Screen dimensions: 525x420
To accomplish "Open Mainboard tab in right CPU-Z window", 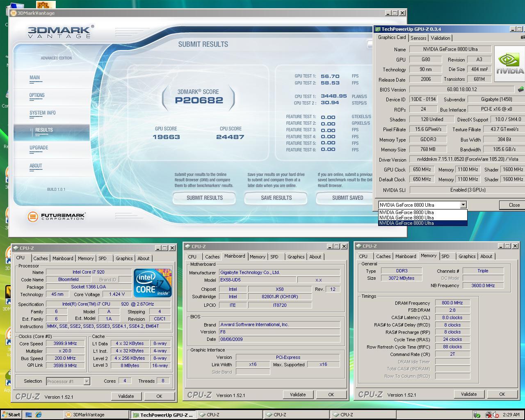I will [x=406, y=256].
